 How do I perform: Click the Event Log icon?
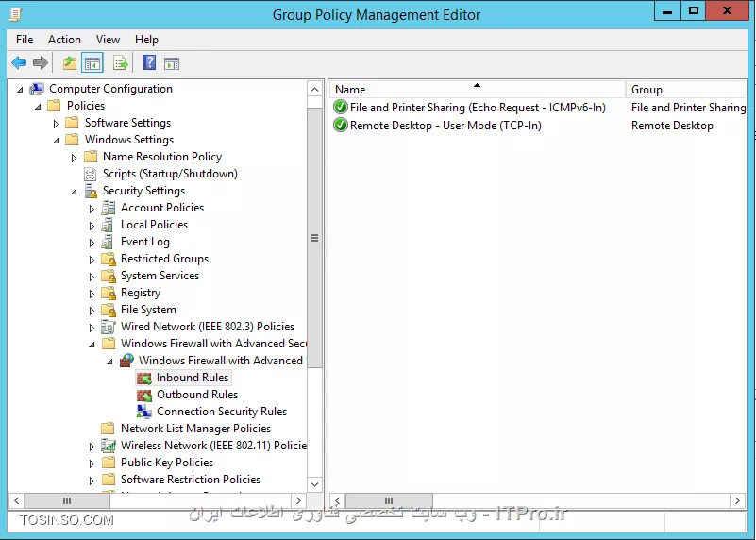108,242
